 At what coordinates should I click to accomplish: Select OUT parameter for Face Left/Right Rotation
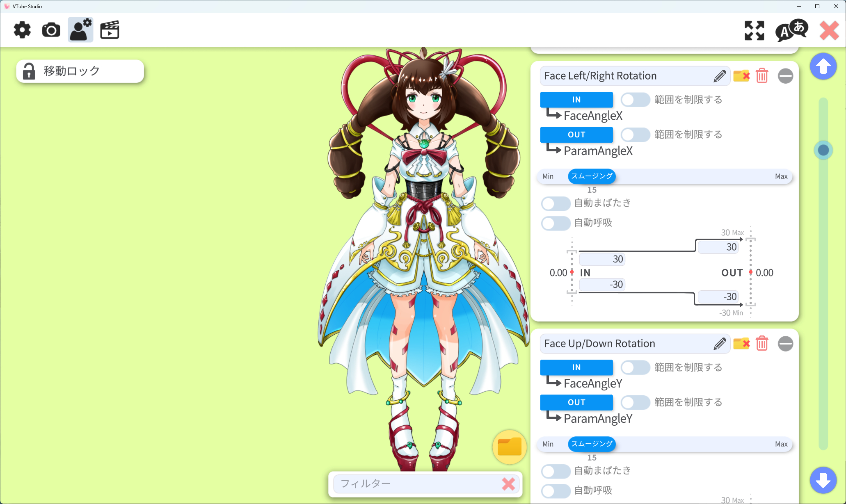click(576, 135)
